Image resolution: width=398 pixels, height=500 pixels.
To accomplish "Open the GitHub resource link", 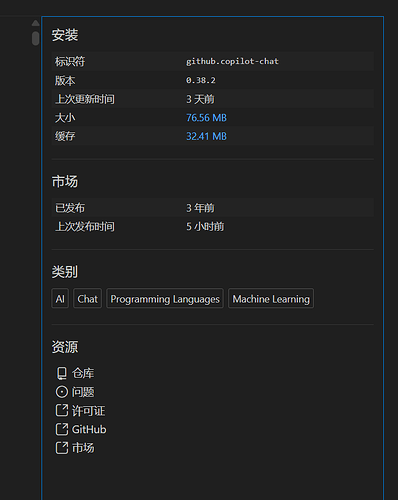I will (89, 429).
